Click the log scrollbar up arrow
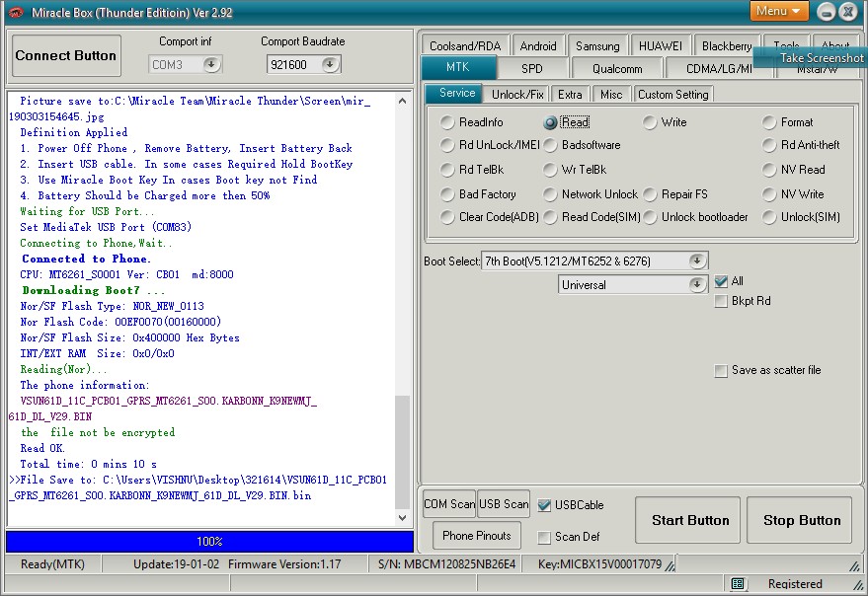The image size is (868, 596). [403, 101]
